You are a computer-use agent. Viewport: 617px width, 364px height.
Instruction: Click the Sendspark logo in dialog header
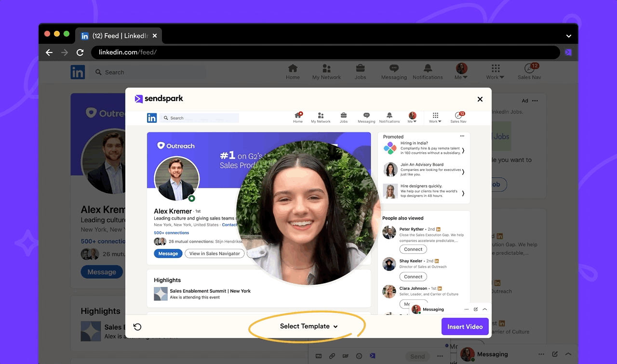tap(159, 99)
